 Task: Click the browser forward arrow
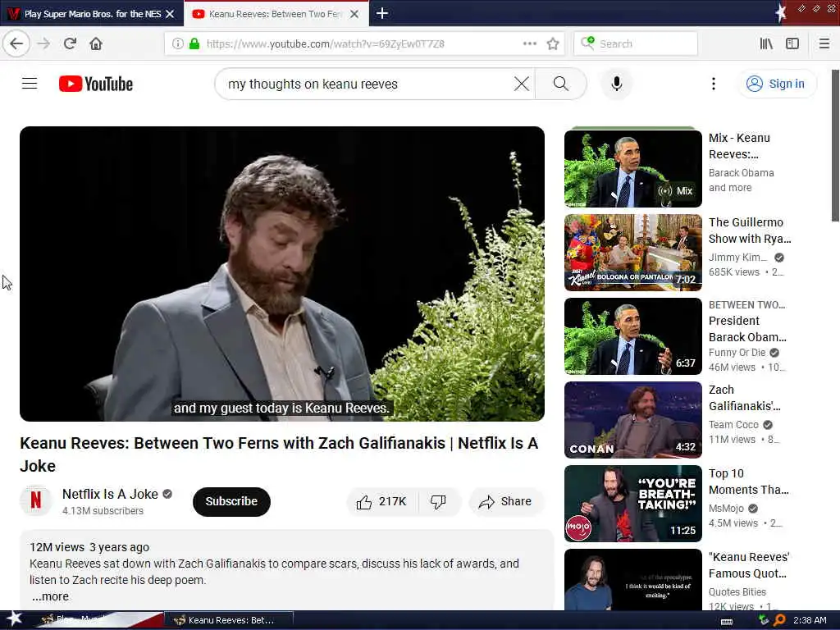click(43, 43)
